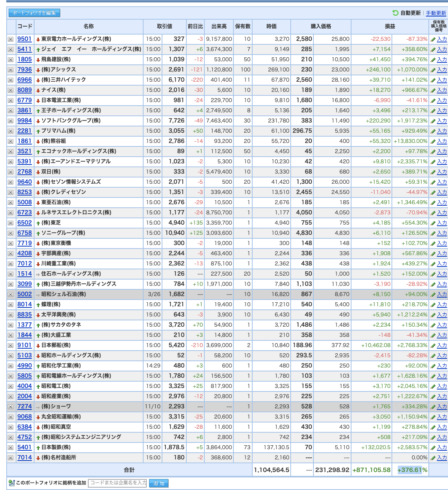This screenshot has width=448, height=490.
Task: Click the add-stock icon at bottom left
Action: tap(11, 483)
